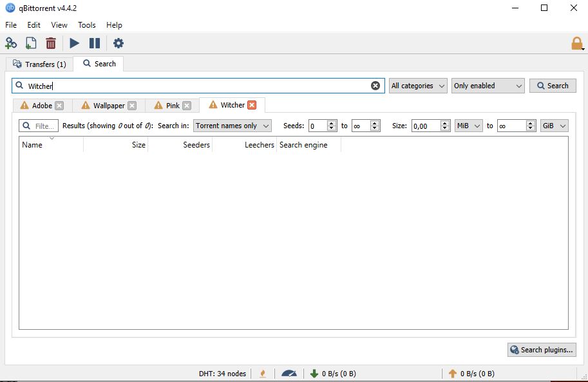This screenshot has height=382, width=588.
Task: Open the Help menu
Action: point(114,24)
